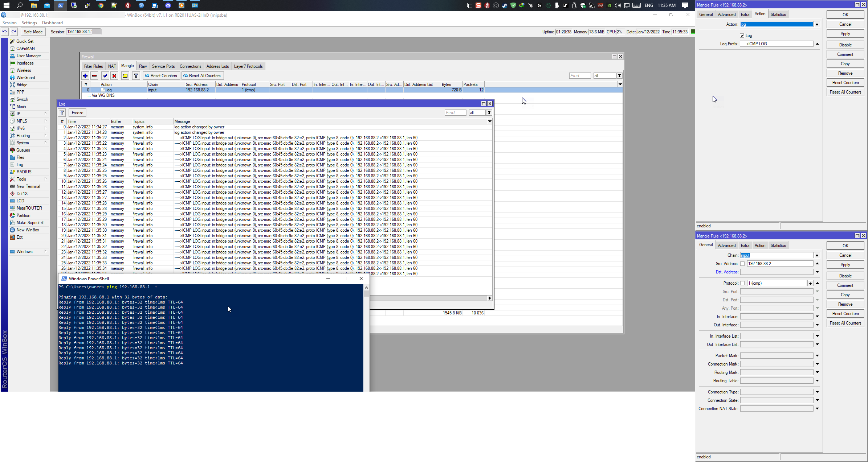The image size is (868, 462).
Task: Open WireGuard in the sidebar
Action: 25,78
